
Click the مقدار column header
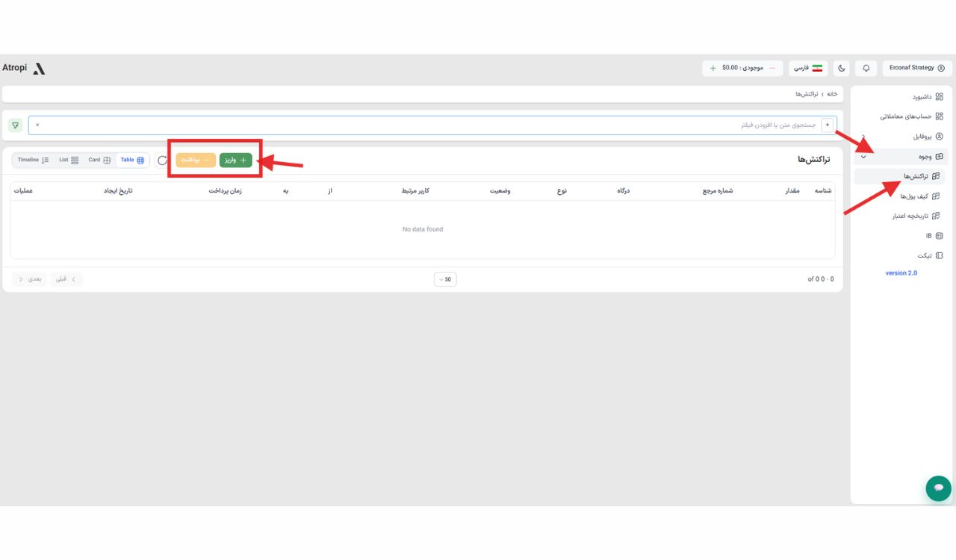792,191
